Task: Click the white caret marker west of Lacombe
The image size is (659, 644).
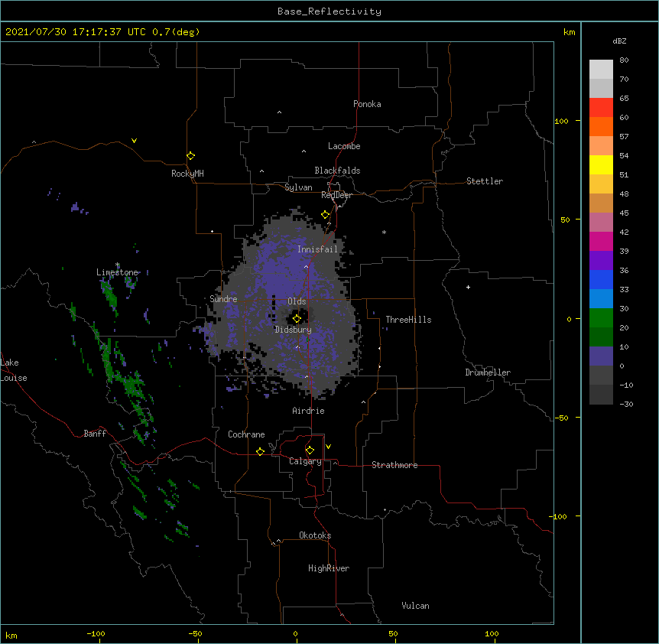Action: 304,151
